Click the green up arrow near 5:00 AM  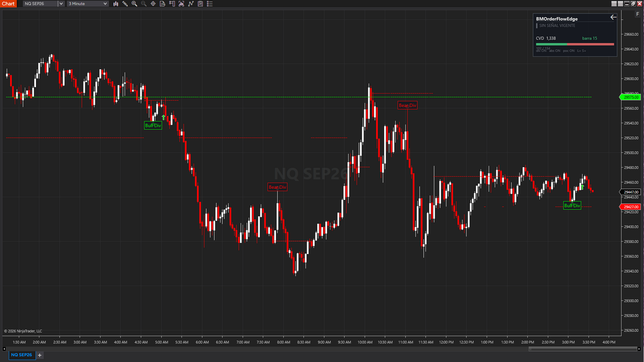(164, 117)
